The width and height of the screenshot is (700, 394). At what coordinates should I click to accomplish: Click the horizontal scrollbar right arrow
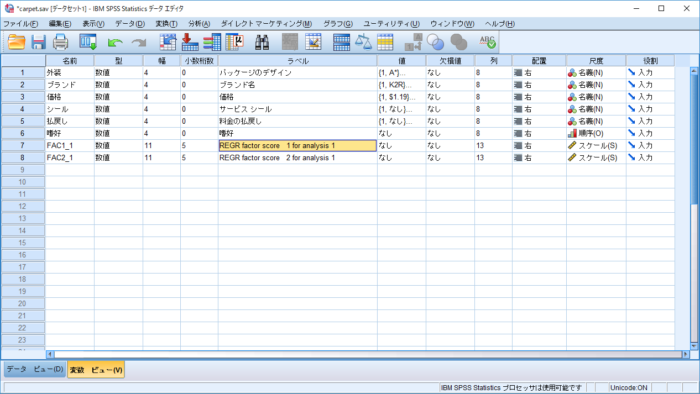[686, 354]
